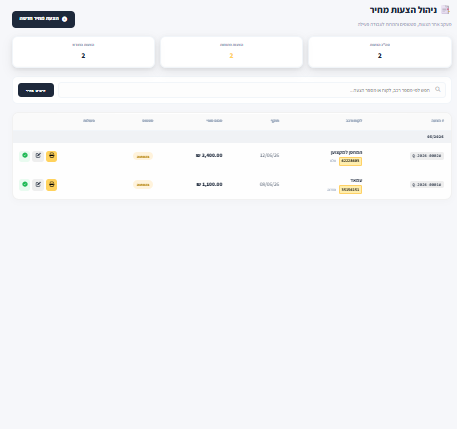
Task: Approve the 1,100.00 quote with green checkmark
Action: pos(25,185)
